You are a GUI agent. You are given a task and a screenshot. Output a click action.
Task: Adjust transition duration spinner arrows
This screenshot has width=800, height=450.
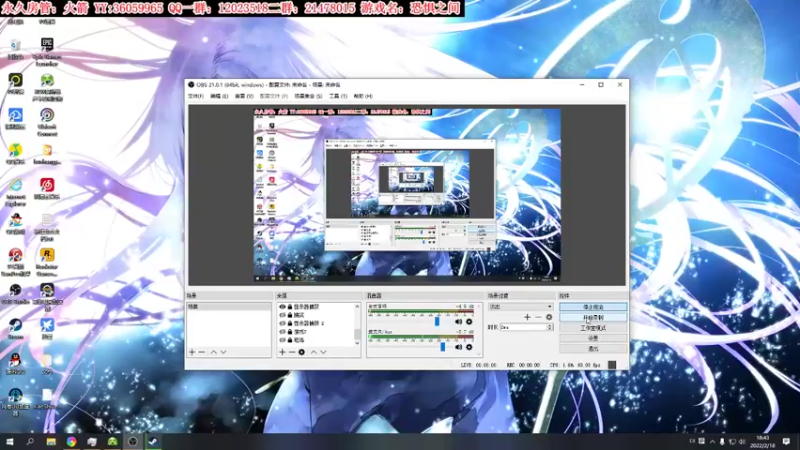pyautogui.click(x=549, y=327)
